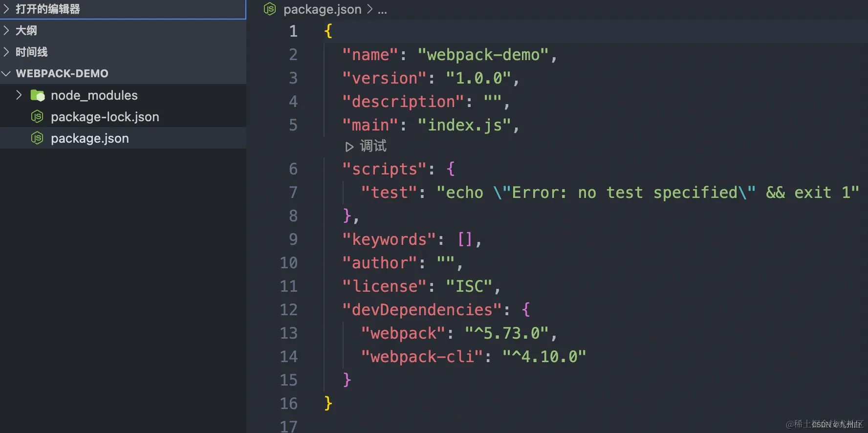Click the echo command string on line 7

point(648,193)
